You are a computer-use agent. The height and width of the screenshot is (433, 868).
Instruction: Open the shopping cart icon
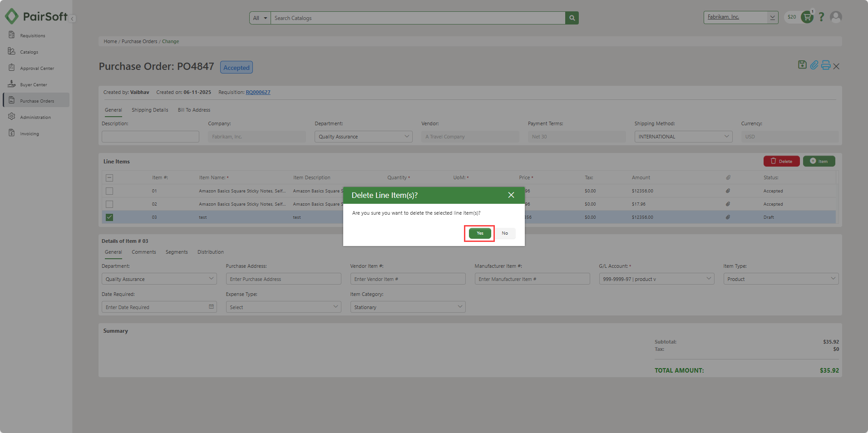pos(807,17)
